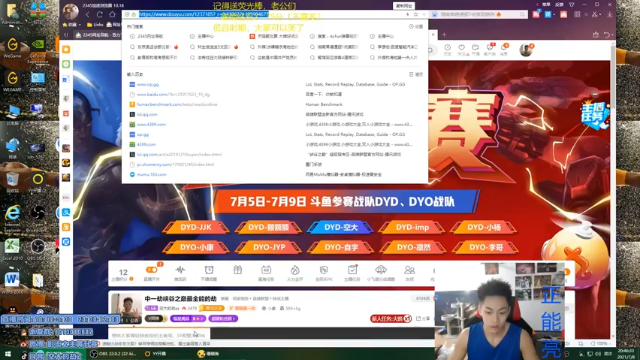Go back with the browser back arrow
Screen dimensions: 640x360
click(x=87, y=14)
